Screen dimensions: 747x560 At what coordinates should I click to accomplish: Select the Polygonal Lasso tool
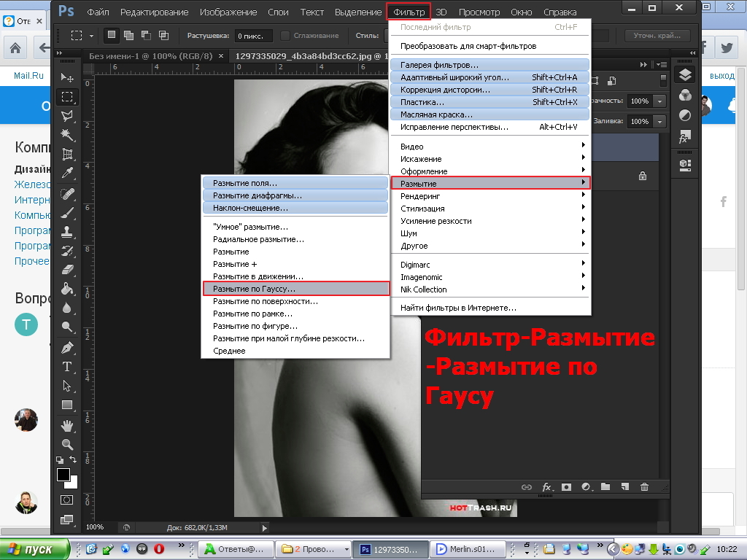[67, 116]
